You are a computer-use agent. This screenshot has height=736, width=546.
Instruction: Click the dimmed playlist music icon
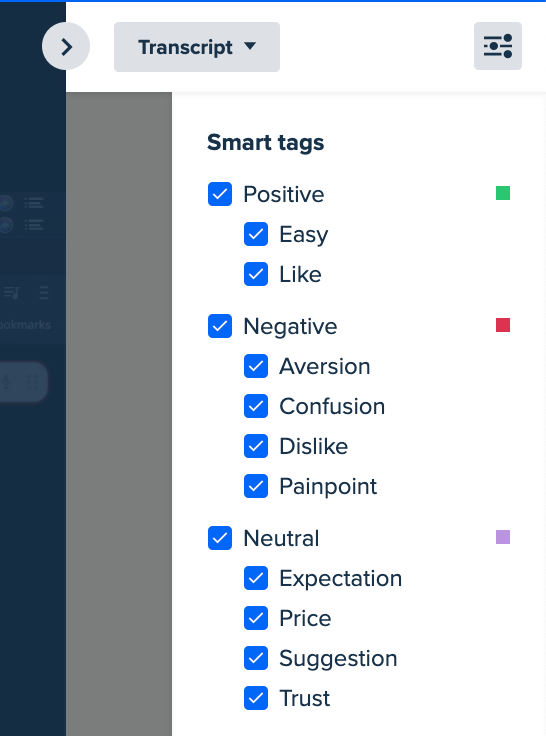[11, 293]
